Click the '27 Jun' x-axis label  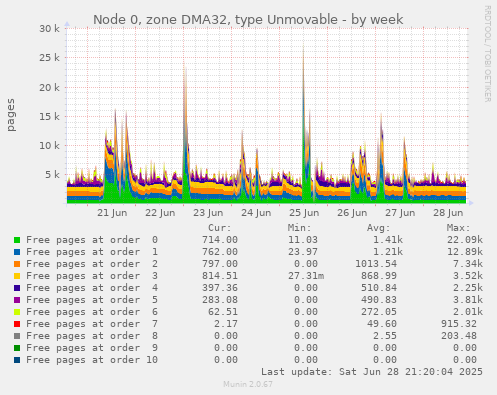tap(400, 213)
